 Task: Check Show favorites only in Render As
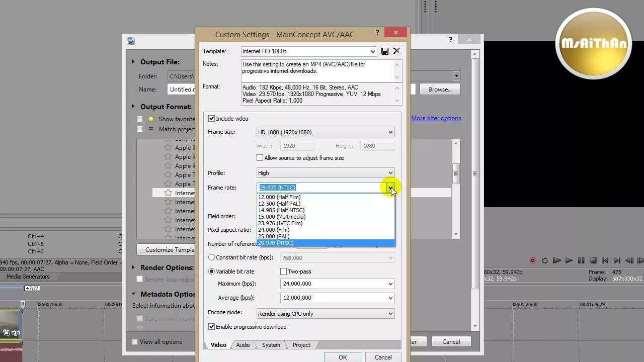point(139,119)
